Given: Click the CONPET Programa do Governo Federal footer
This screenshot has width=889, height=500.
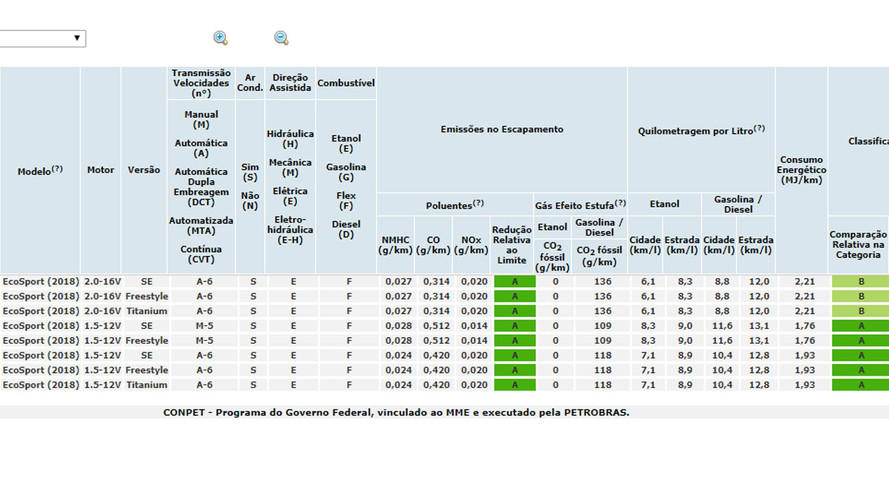Looking at the screenshot, I should (396, 413).
